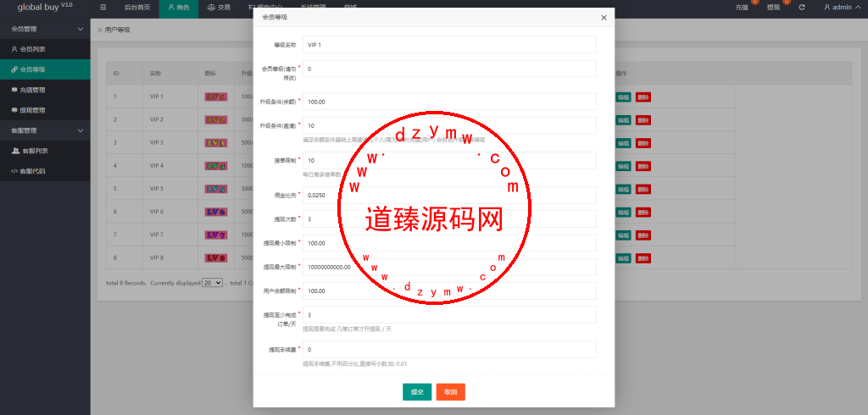Screen dimensions: 868x415
Task: Close the 会员等级 dialog with the X
Action: tap(604, 18)
